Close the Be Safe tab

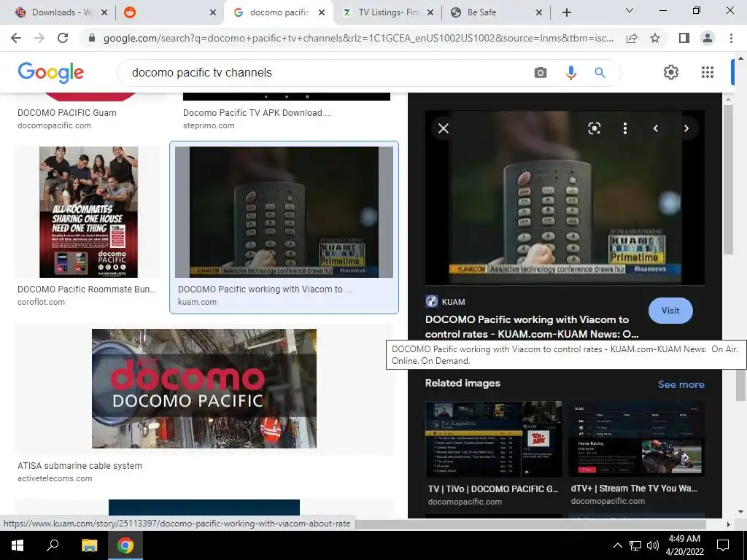pyautogui.click(x=539, y=12)
